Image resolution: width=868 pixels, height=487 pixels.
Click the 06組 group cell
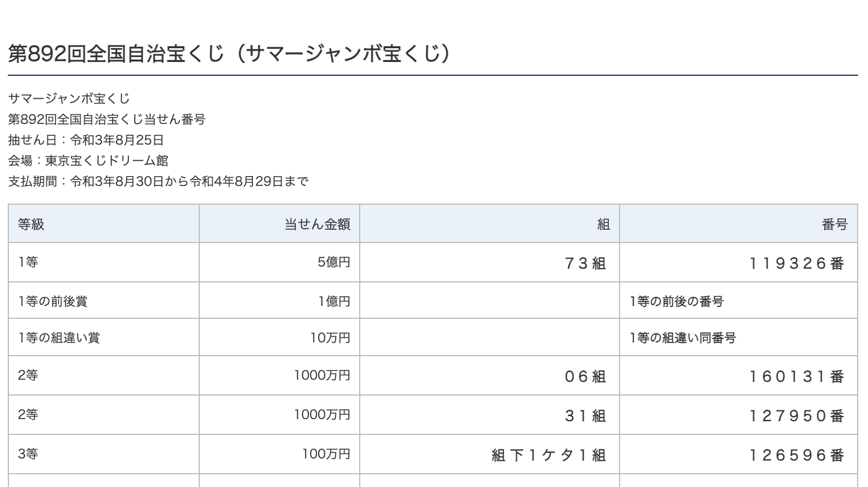585,376
